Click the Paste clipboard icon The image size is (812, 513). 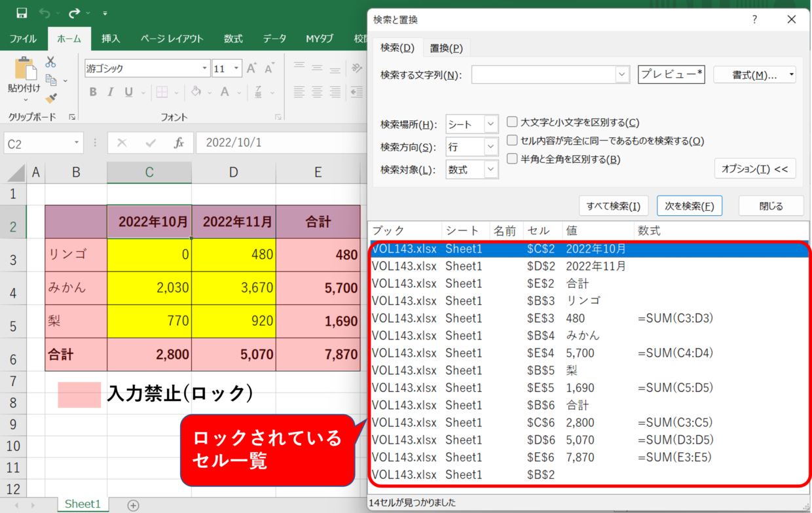24,69
